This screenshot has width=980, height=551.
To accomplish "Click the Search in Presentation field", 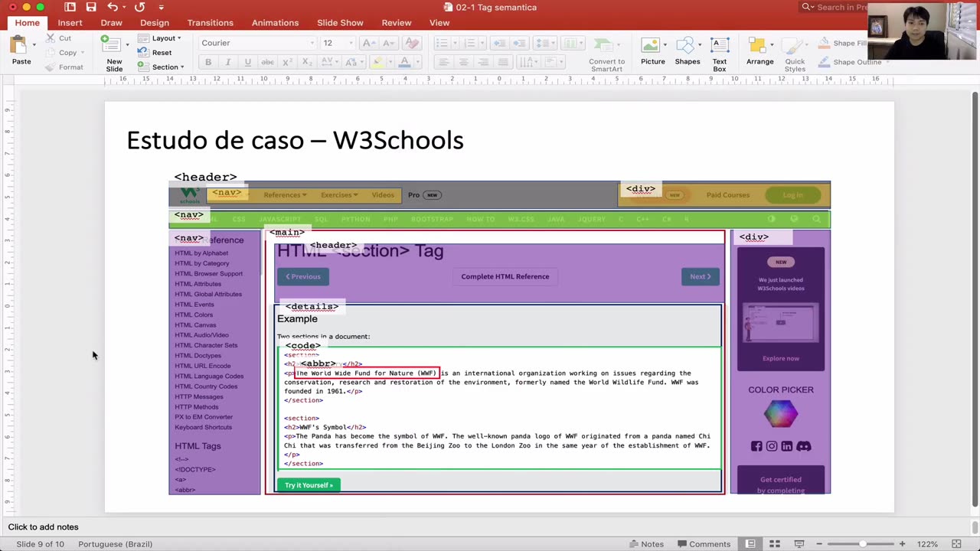I will pos(835,7).
